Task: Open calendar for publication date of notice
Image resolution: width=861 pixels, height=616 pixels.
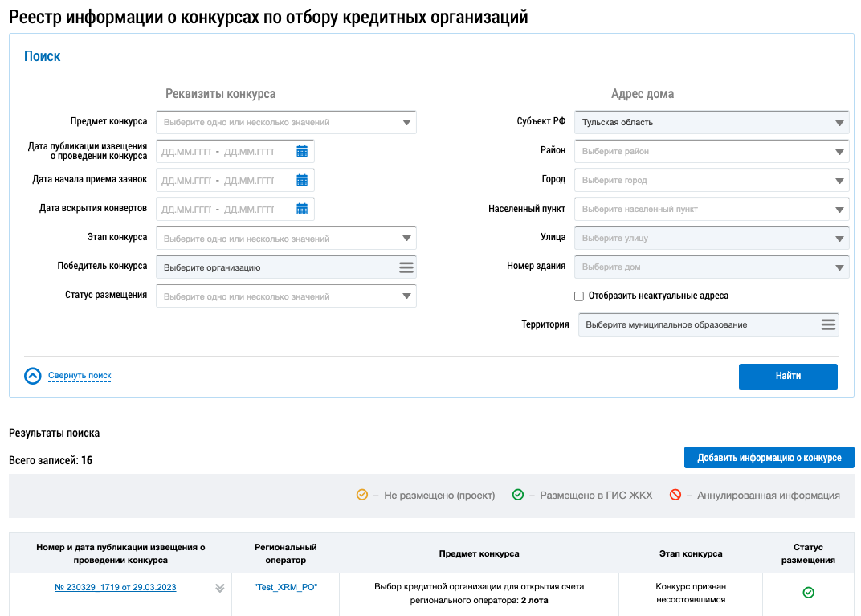Action: (x=302, y=151)
